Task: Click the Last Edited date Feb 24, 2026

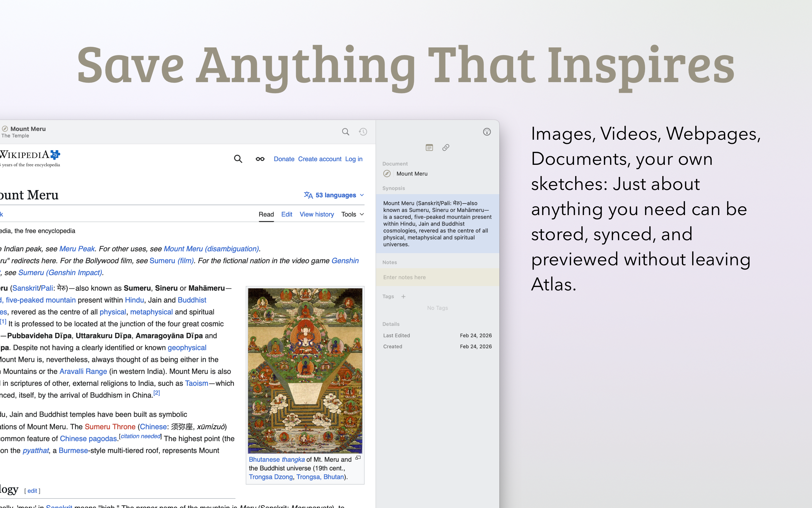Action: coord(476,335)
